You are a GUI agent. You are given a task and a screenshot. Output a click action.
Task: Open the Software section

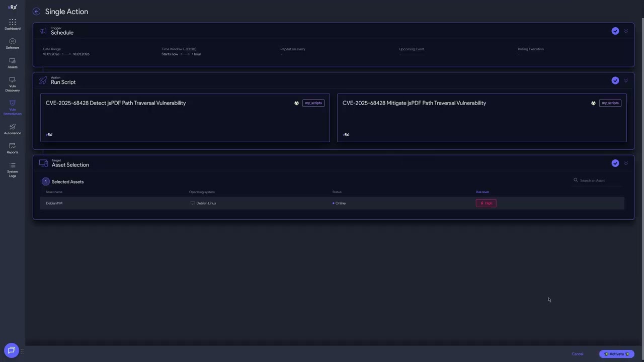(13, 44)
